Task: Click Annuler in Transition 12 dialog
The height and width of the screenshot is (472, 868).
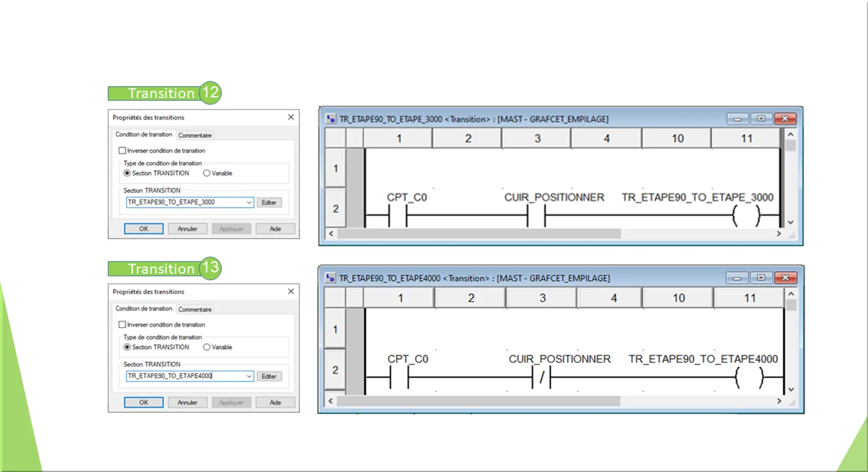Action: 187,229
